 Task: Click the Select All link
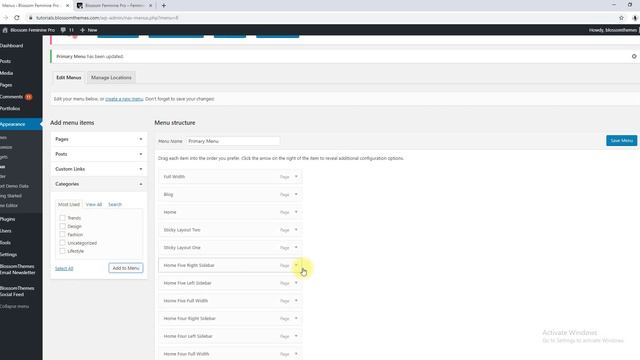pyautogui.click(x=64, y=268)
